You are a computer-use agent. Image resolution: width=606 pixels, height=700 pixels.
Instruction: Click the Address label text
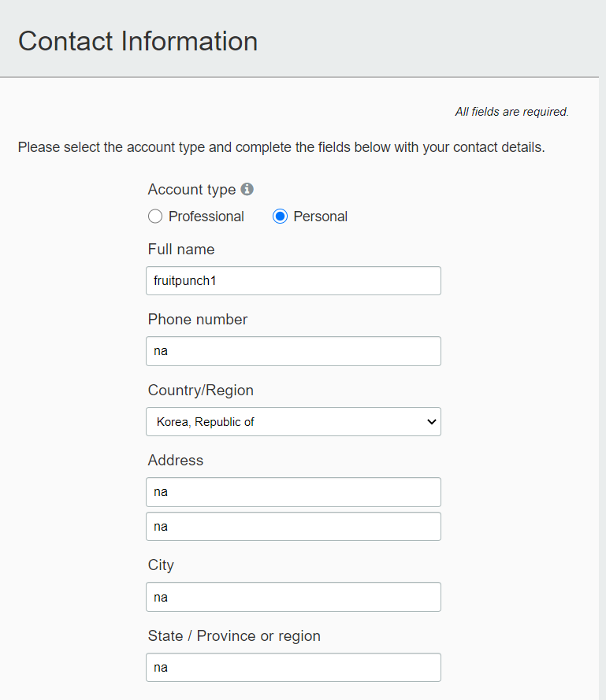click(176, 461)
